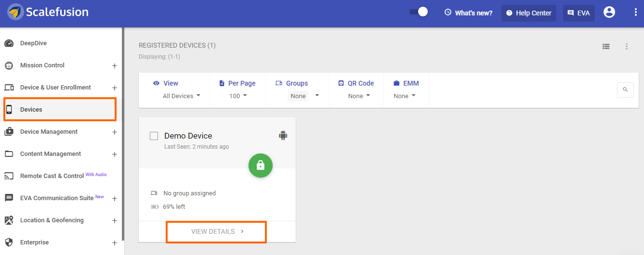Click the Android icon on Demo Device

(x=283, y=135)
